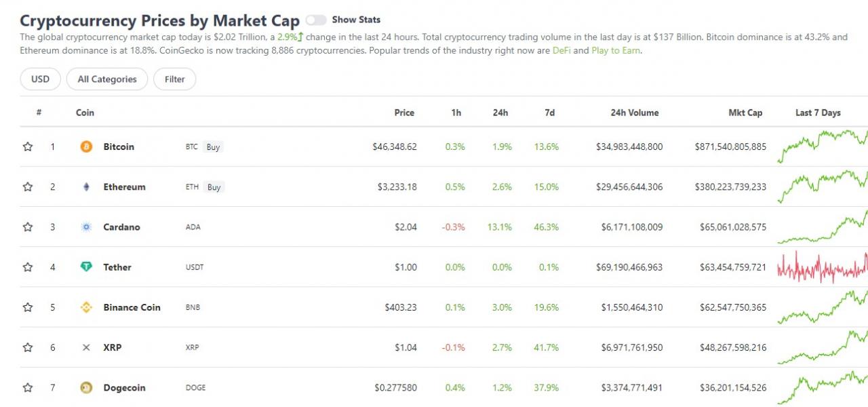Open the Filter options
Viewport: 868px width, 407px height.
coord(174,79)
